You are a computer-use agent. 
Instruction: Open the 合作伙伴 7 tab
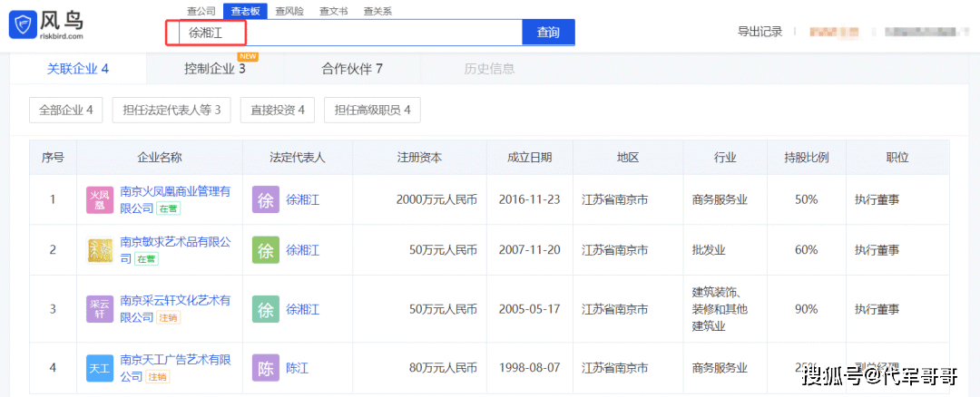click(x=352, y=69)
